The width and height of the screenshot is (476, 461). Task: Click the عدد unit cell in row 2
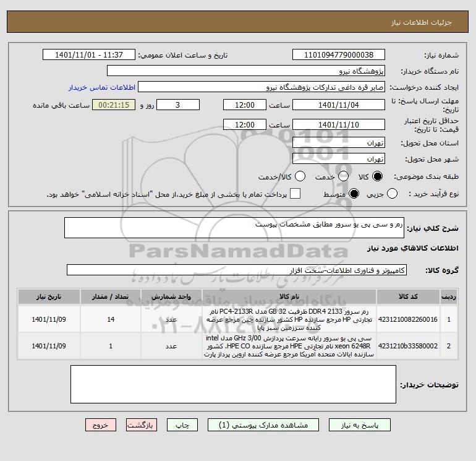point(171,346)
